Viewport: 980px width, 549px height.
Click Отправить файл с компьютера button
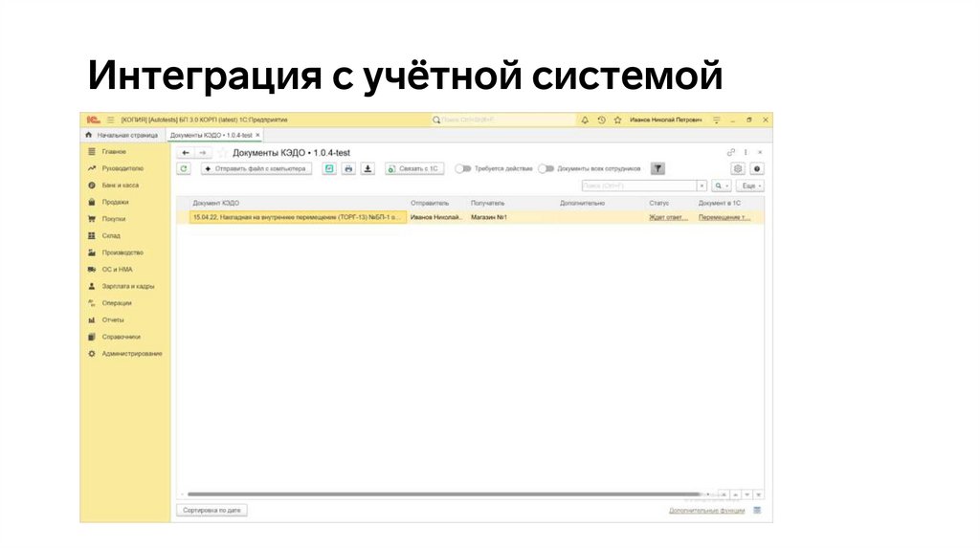point(256,168)
